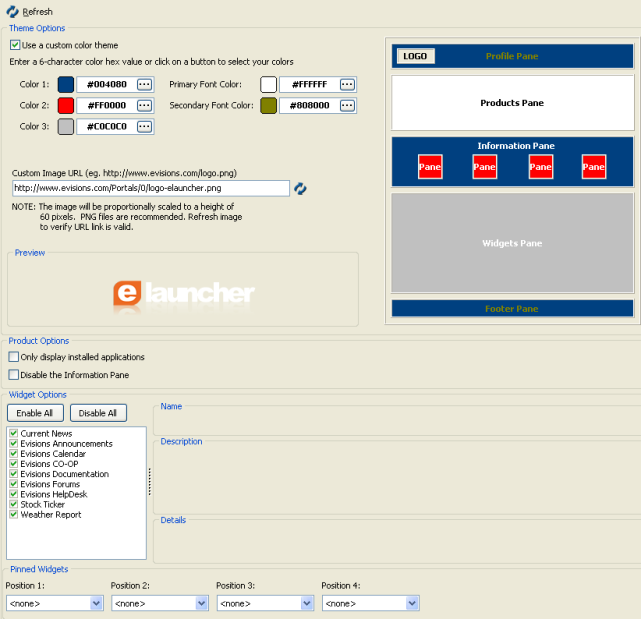
Task: Click the Primary Font Color white swatch
Action: [x=269, y=85]
